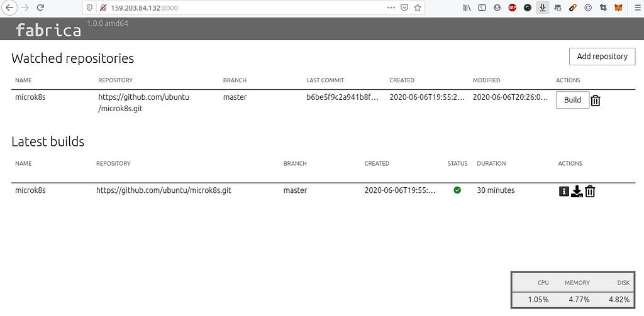Screen dimensions: 644x316
Task: Click the MEMORY 4.77% value
Action: click(579, 300)
